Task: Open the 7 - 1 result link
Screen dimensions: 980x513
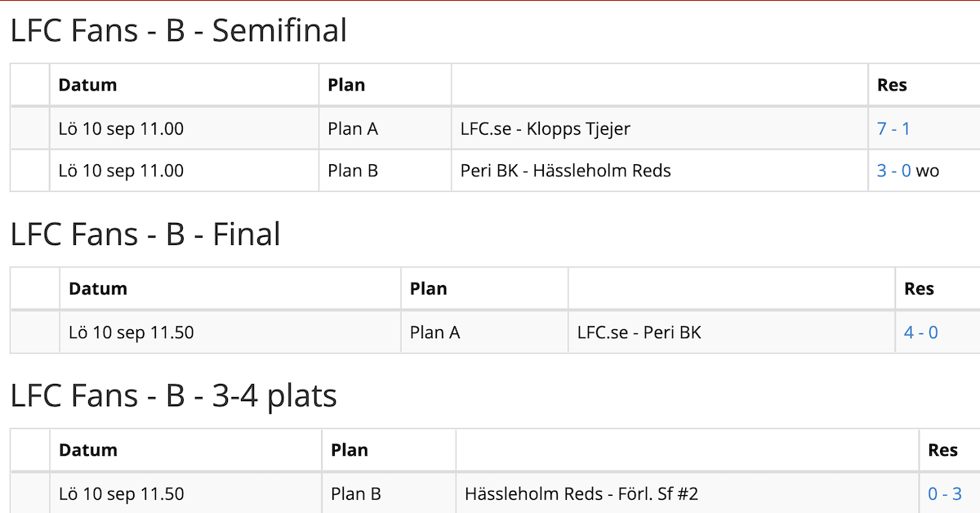Action: tap(893, 128)
